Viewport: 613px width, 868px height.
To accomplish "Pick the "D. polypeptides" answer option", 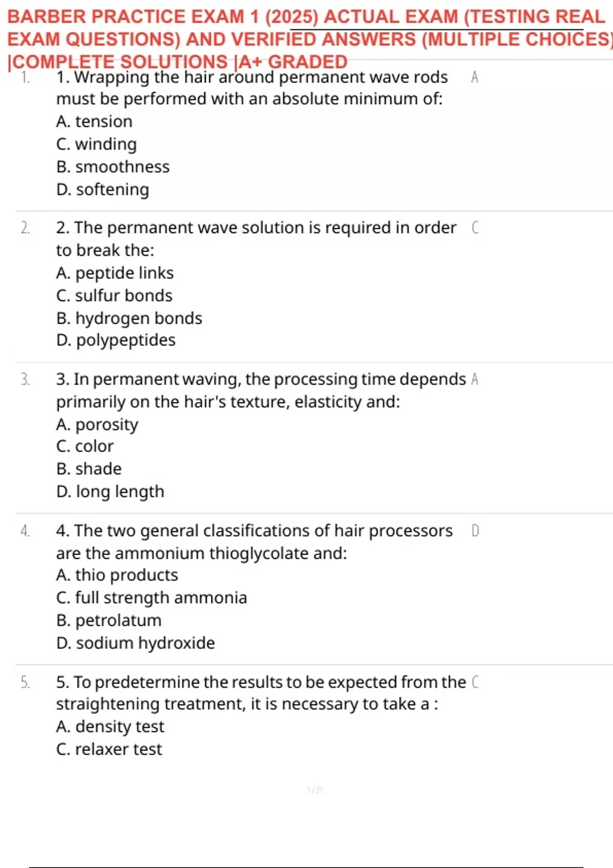I will click(x=116, y=340).
